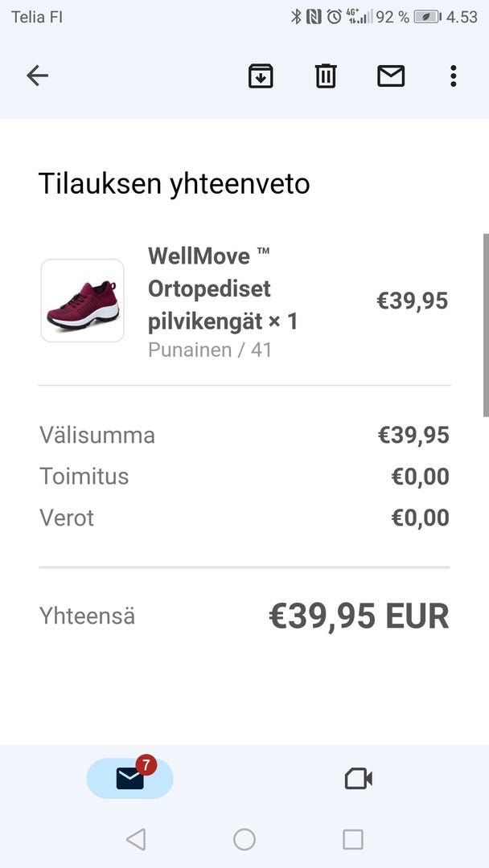Tap the Android back navigation button
The height and width of the screenshot is (868, 489).
(136, 840)
